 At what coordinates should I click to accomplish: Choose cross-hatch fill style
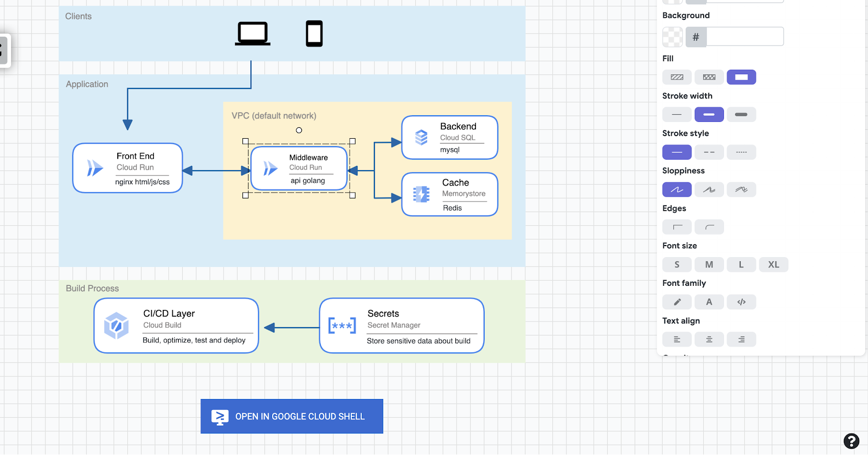(709, 77)
